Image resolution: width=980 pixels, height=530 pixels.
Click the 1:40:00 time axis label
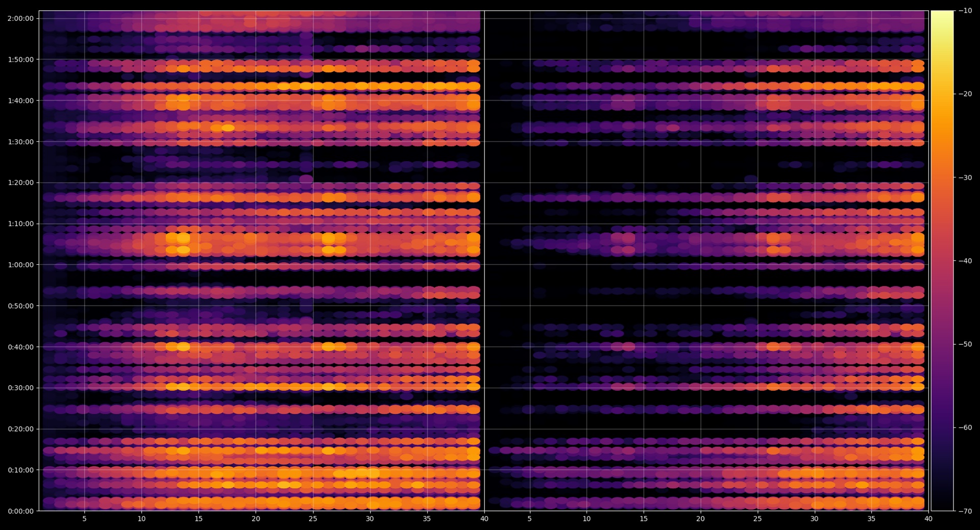click(20, 101)
